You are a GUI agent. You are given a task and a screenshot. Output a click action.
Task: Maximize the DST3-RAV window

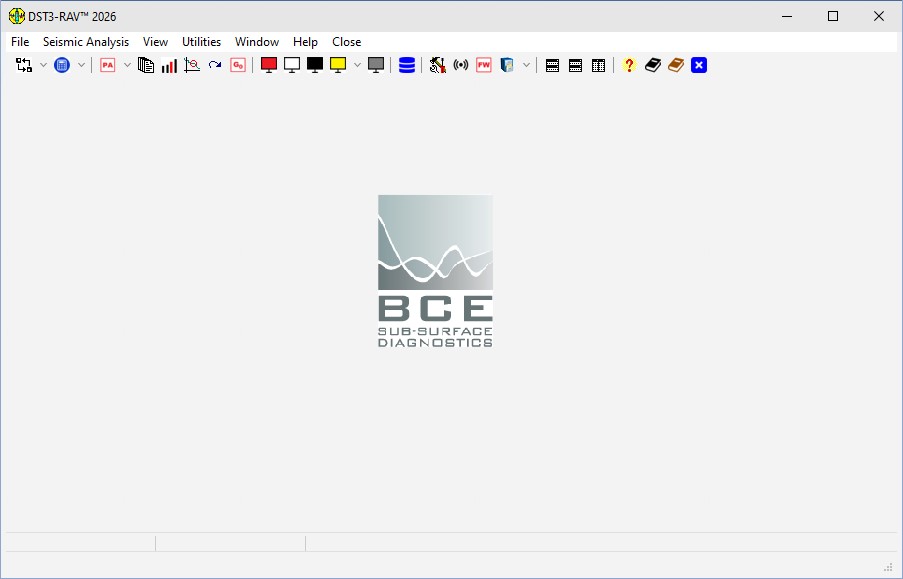(833, 16)
